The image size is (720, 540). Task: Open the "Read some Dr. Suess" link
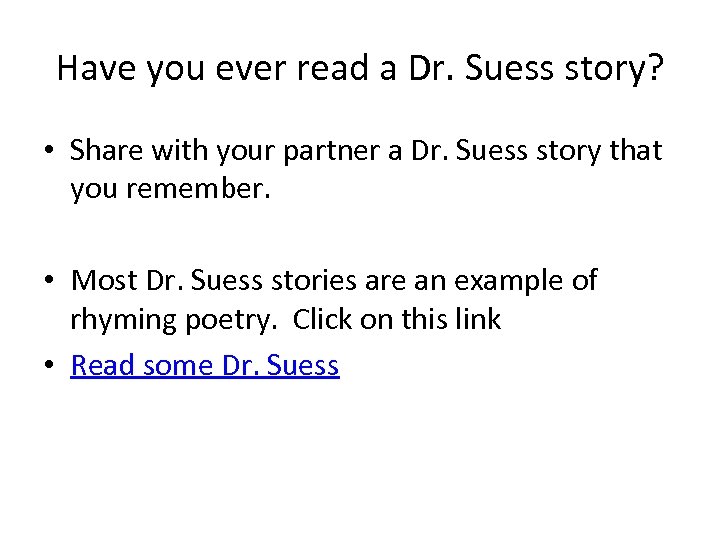coord(205,366)
